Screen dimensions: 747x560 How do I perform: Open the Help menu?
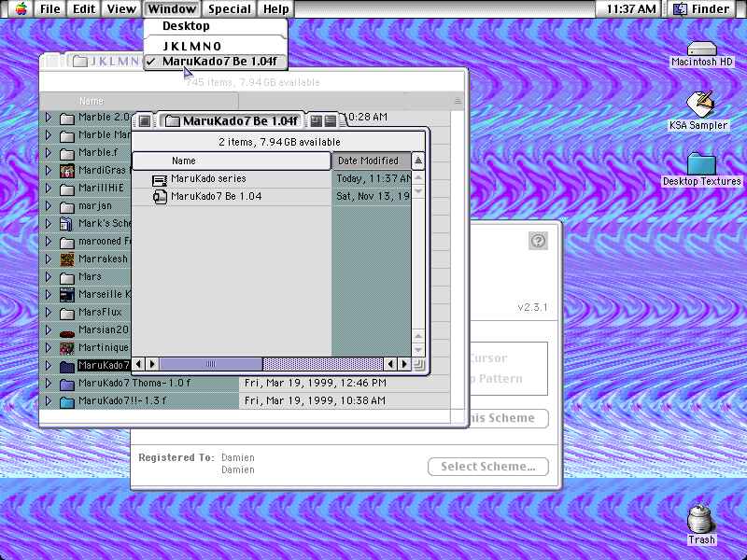pyautogui.click(x=276, y=8)
